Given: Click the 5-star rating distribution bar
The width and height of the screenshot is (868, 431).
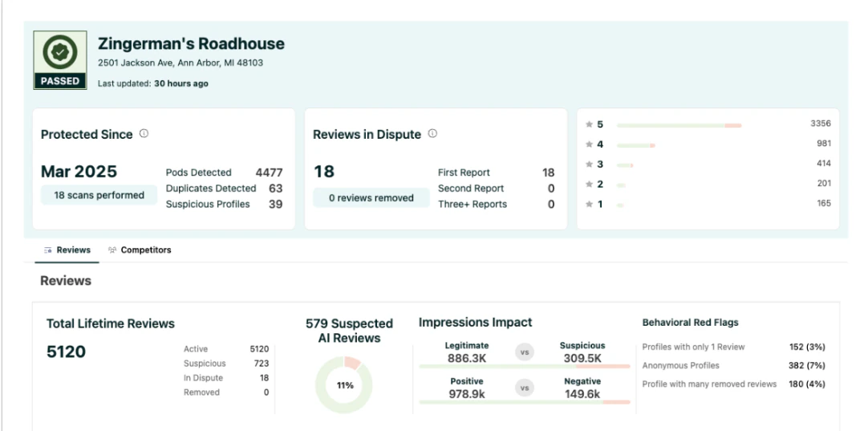Looking at the screenshot, I should (679, 126).
